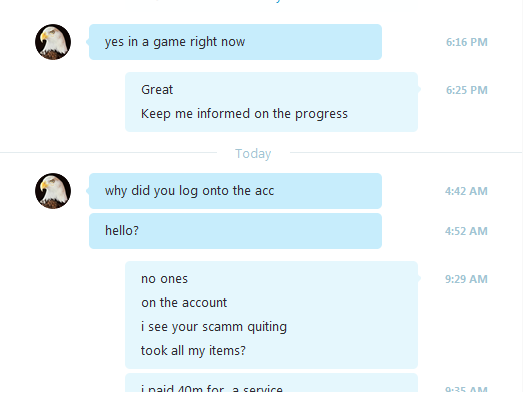Click the 4:42 AM timestamp
Image resolution: width=523 pixels, height=401 pixels.
point(466,191)
